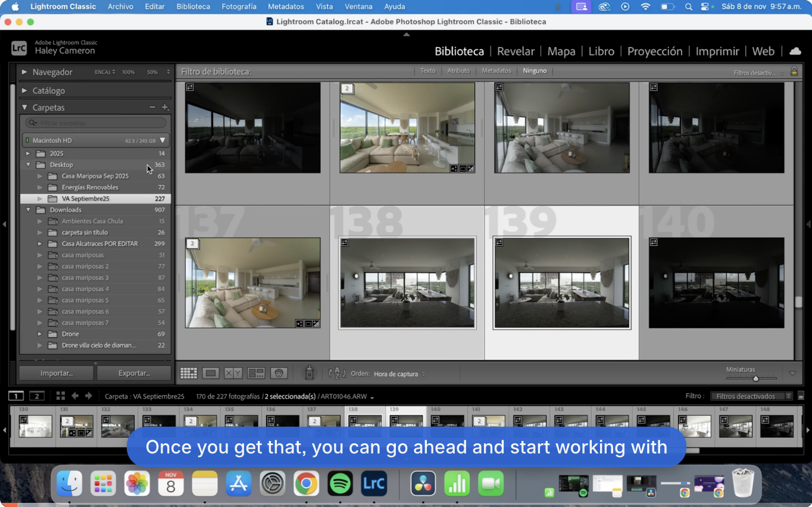The image size is (812, 507).
Task: Click the Importar button
Action: click(57, 373)
